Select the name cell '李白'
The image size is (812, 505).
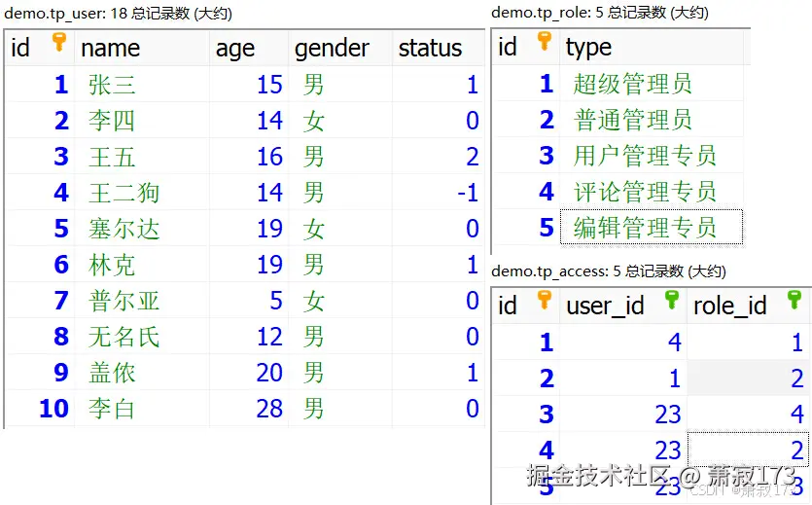(x=142, y=408)
